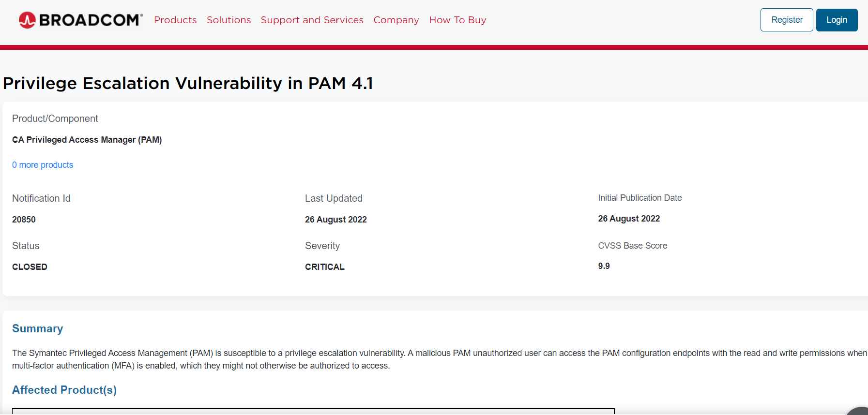This screenshot has height=415, width=868.
Task: Click the Broadcom red pulse logo
Action: (x=27, y=20)
